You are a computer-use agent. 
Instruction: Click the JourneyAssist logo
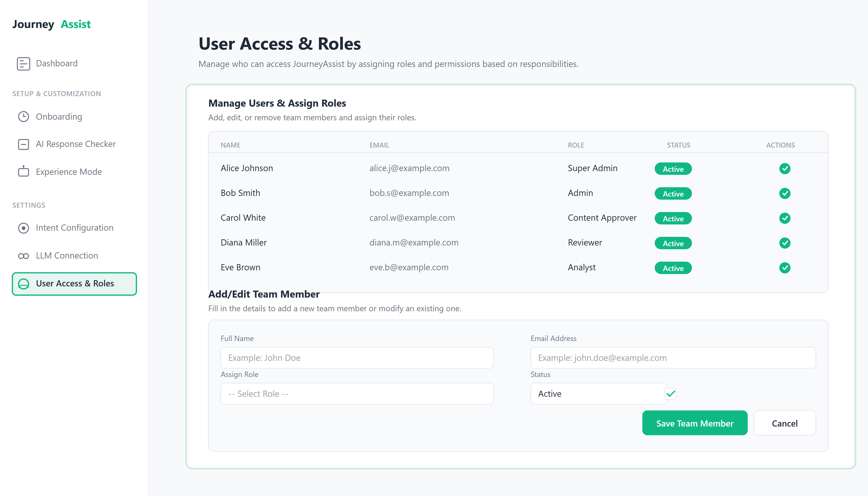pyautogui.click(x=51, y=24)
